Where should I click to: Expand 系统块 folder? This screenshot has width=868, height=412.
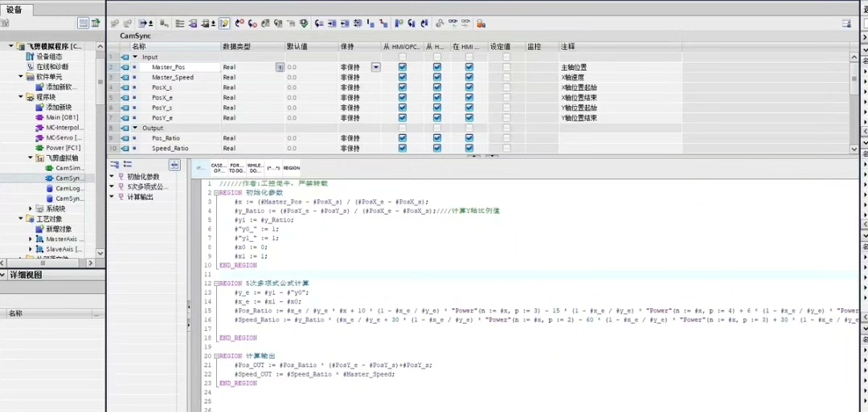[31, 209]
